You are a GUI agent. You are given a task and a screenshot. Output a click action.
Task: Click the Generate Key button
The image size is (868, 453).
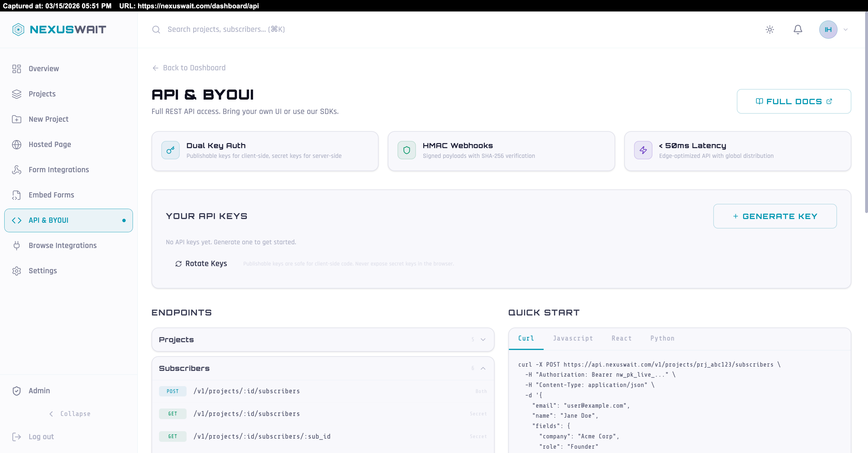click(x=775, y=216)
